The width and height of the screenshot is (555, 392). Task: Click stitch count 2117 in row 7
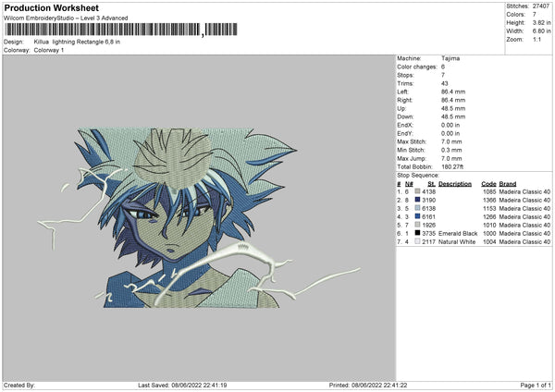tap(428, 241)
